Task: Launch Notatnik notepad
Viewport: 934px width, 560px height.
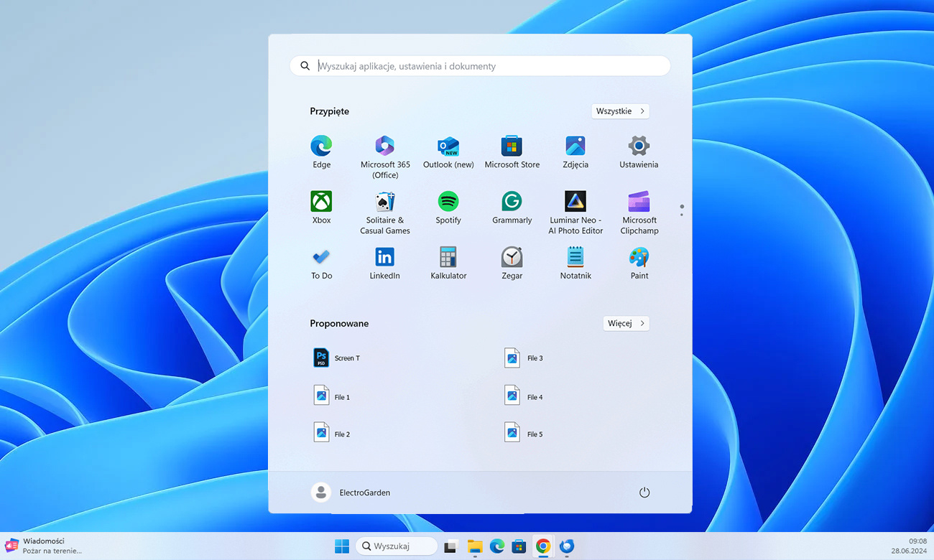Action: [575, 263]
